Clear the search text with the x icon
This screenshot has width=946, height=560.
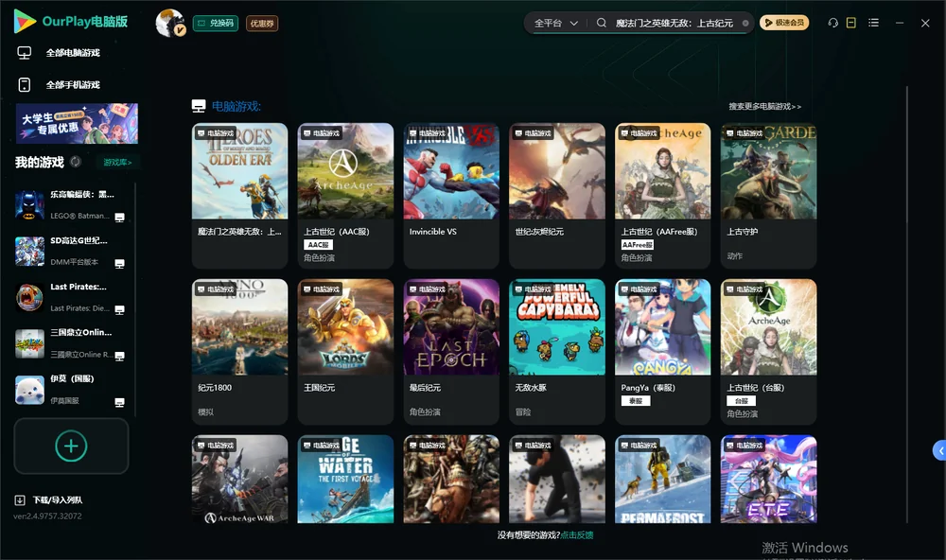click(745, 24)
